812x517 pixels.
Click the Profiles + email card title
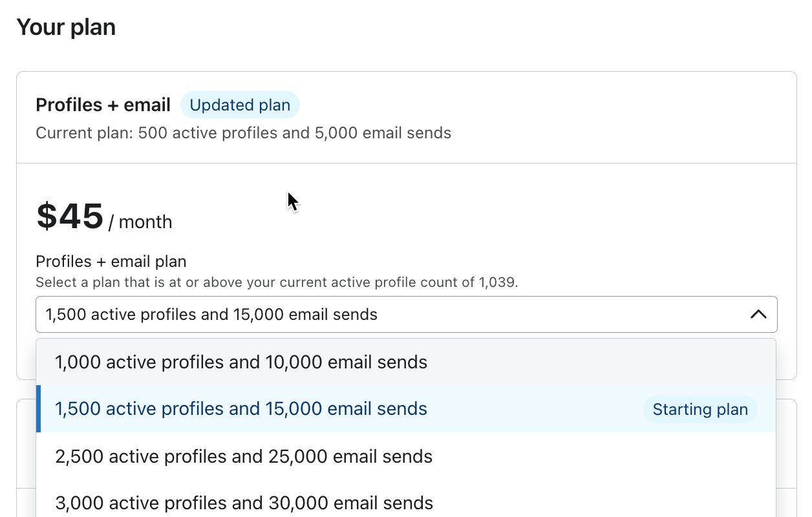pyautogui.click(x=103, y=105)
